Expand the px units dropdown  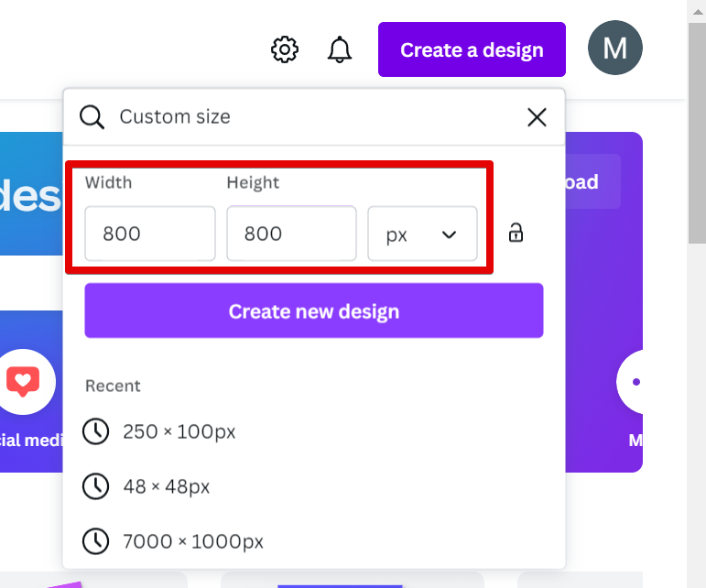pyautogui.click(x=422, y=234)
